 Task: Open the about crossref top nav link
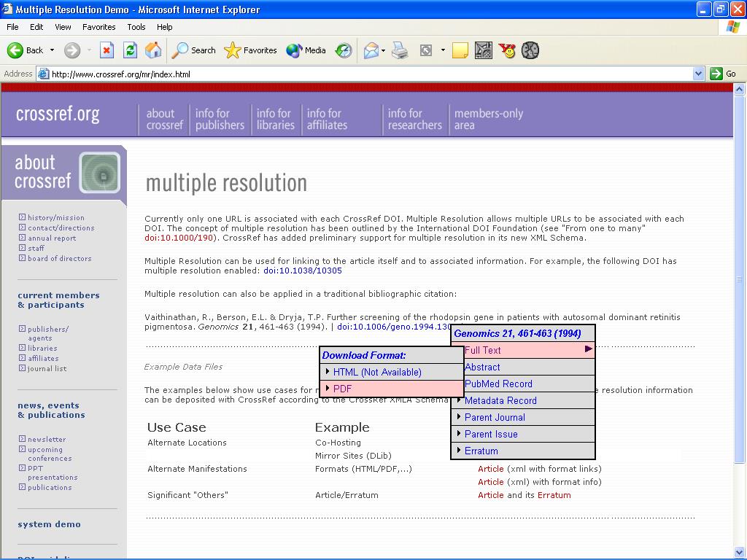pyautogui.click(x=164, y=119)
